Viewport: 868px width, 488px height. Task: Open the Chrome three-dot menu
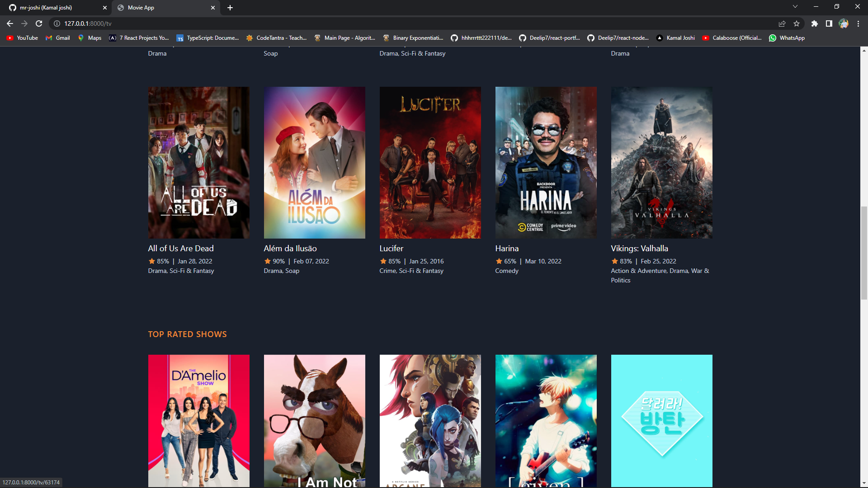coord(858,23)
